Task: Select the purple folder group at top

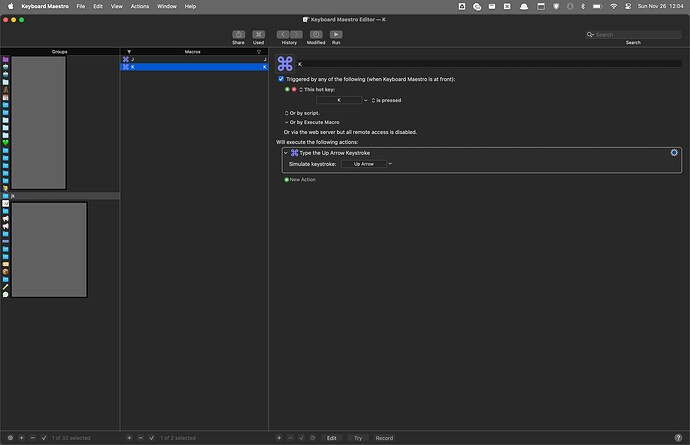Action: coord(5,59)
